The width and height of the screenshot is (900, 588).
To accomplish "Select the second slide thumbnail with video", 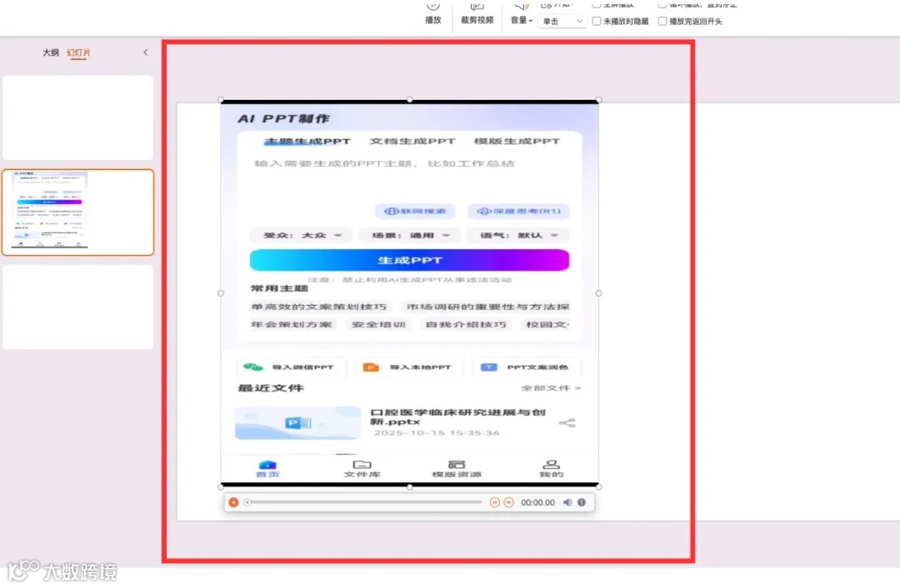I will [78, 212].
